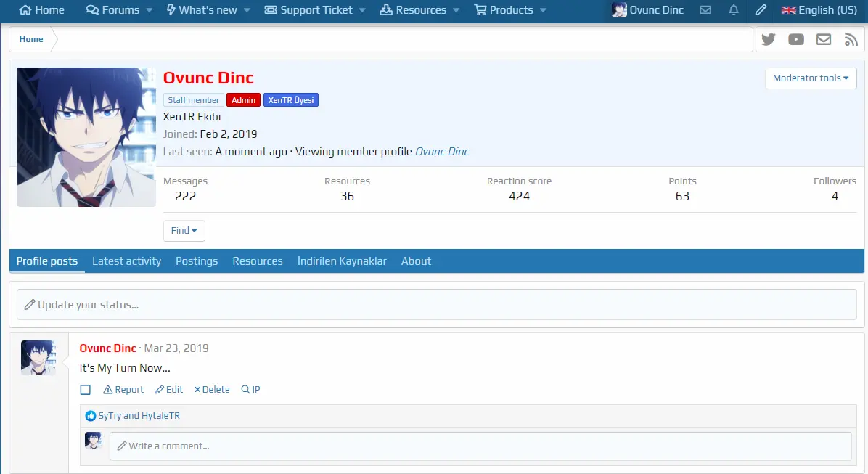Screen dimensions: 868x474
Task: Open Support Ticket in the navbar
Action: (308, 10)
